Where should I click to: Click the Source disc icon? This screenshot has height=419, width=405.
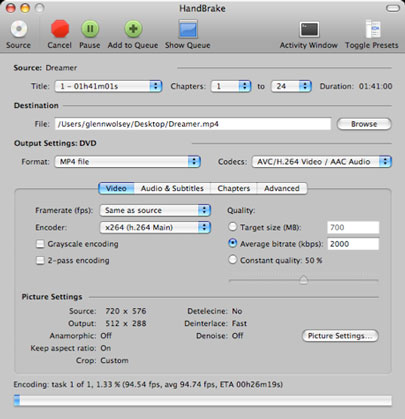[19, 29]
